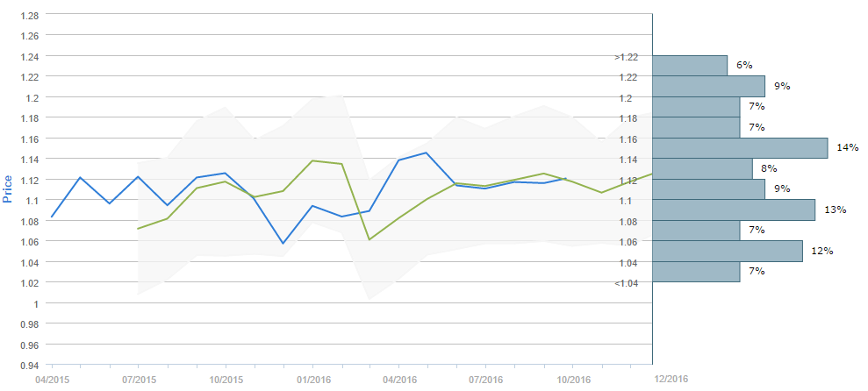
Task: Click the green line's lowest dip point
Action: pyautogui.click(x=369, y=239)
